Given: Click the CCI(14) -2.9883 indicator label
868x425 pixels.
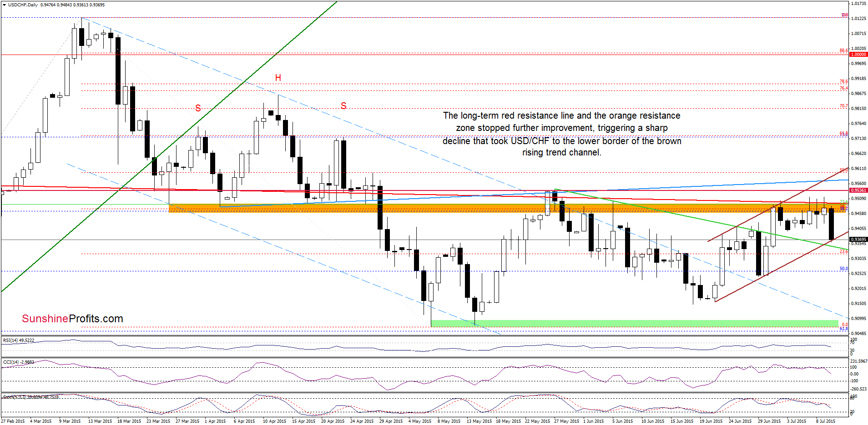Looking at the screenshot, I should coord(19,362).
